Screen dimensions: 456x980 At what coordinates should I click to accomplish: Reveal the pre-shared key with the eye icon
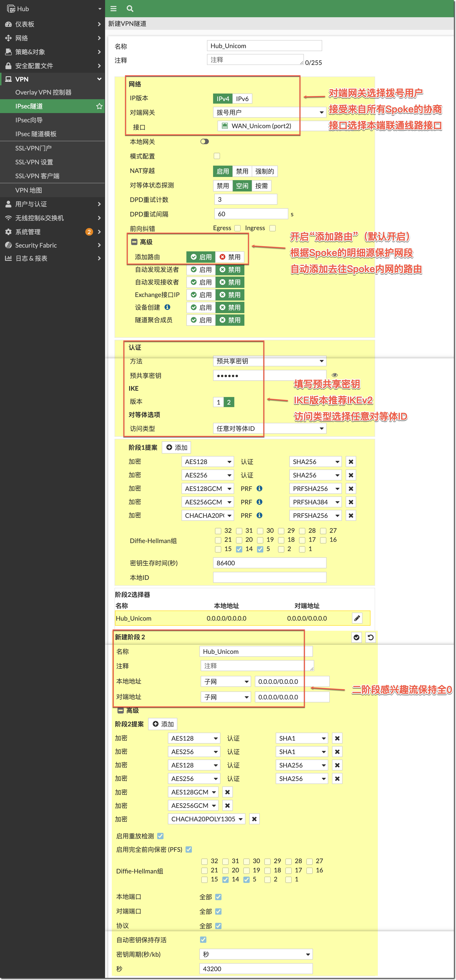coord(335,375)
